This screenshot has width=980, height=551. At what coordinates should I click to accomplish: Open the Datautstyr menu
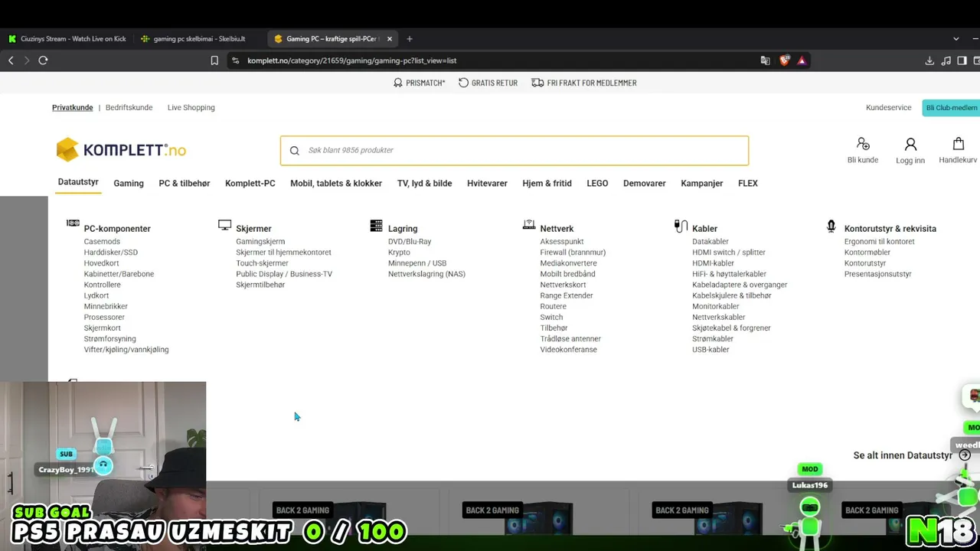click(78, 182)
